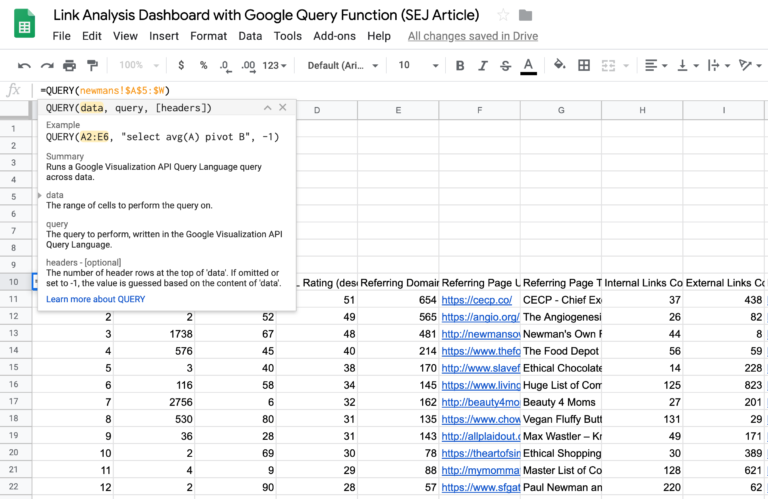Select the Paint format tool
This screenshot has height=499, width=768.
pyautogui.click(x=92, y=66)
